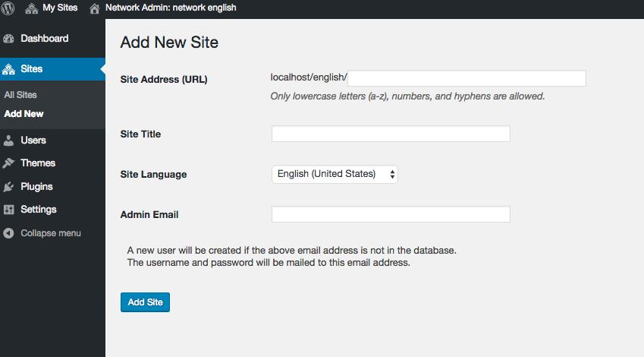Open the Sites menu item
Viewport: 644px width, 357px height.
52,69
